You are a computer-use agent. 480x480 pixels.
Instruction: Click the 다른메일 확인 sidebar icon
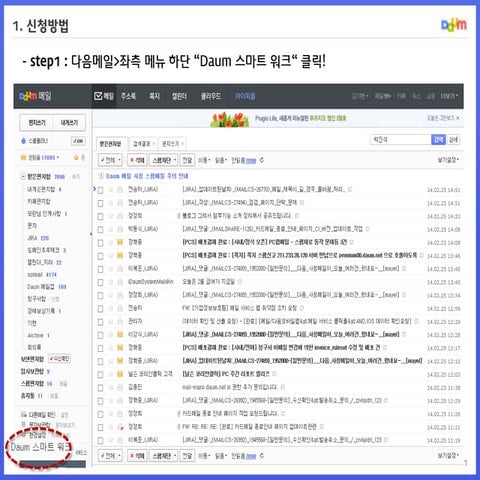click(24, 415)
